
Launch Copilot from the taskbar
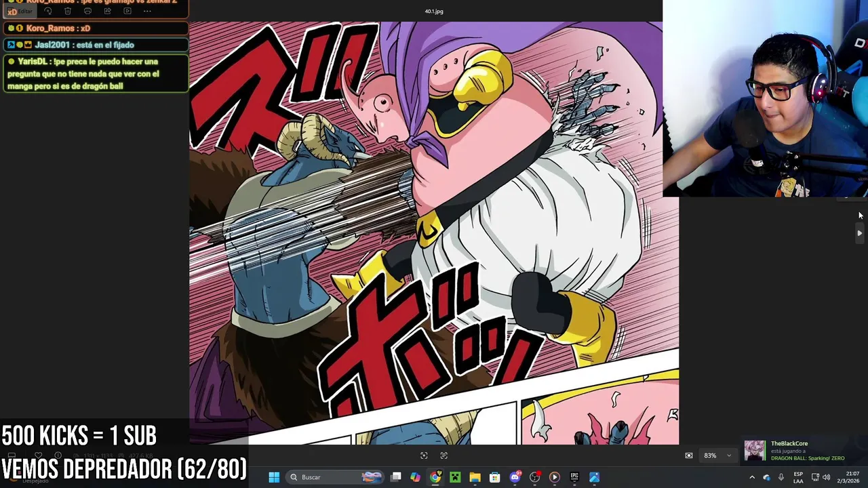click(415, 477)
